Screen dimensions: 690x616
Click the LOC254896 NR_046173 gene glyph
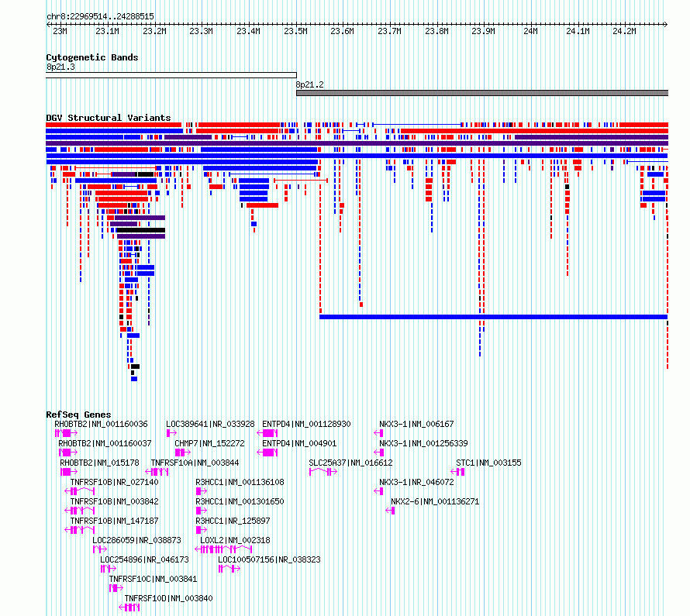point(109,569)
